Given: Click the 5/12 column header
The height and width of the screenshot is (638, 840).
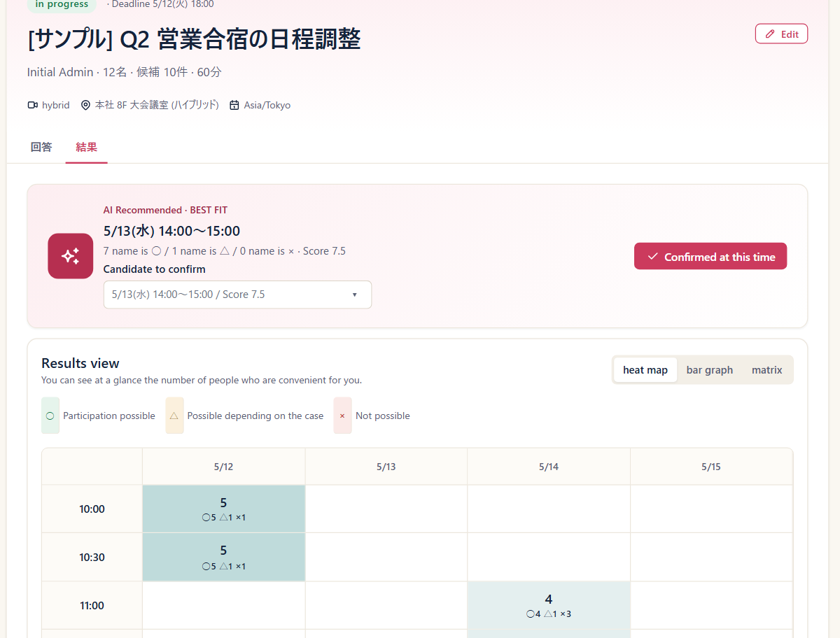Looking at the screenshot, I should [x=224, y=467].
